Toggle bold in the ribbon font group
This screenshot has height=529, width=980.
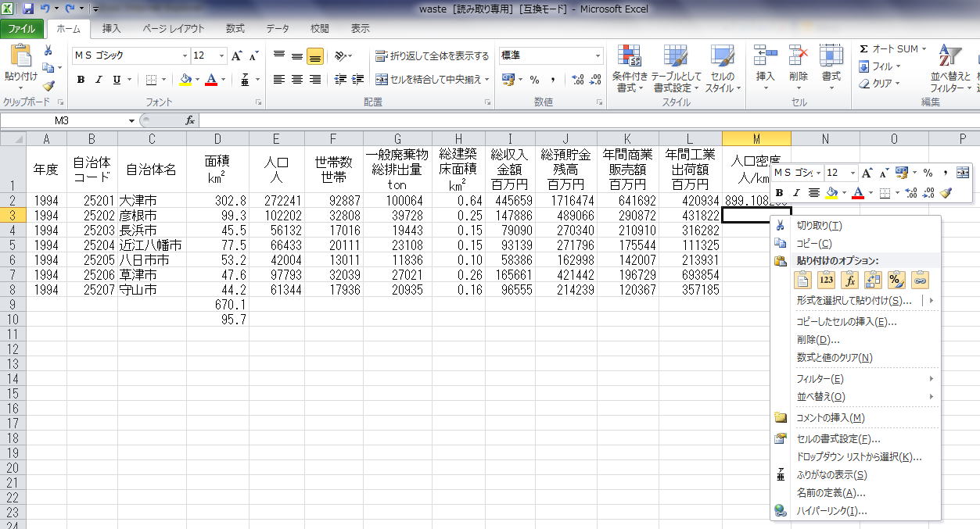tap(81, 79)
